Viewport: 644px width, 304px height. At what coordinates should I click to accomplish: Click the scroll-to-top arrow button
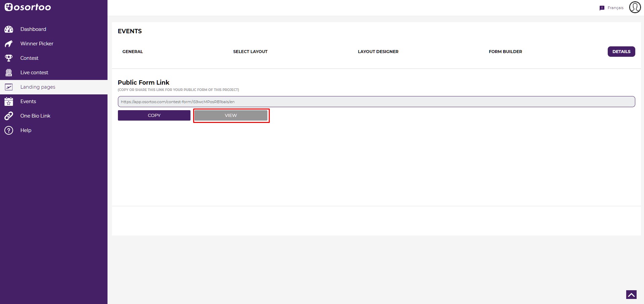pyautogui.click(x=631, y=295)
